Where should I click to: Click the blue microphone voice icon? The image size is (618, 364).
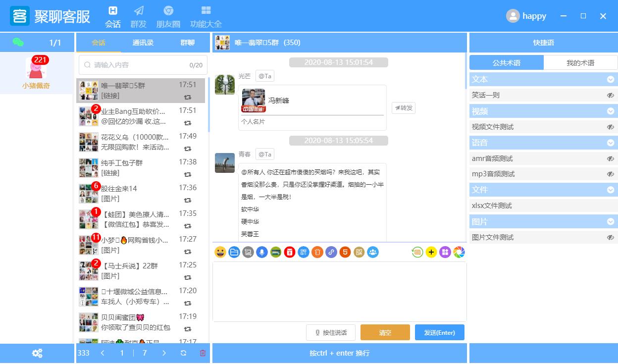(262, 252)
